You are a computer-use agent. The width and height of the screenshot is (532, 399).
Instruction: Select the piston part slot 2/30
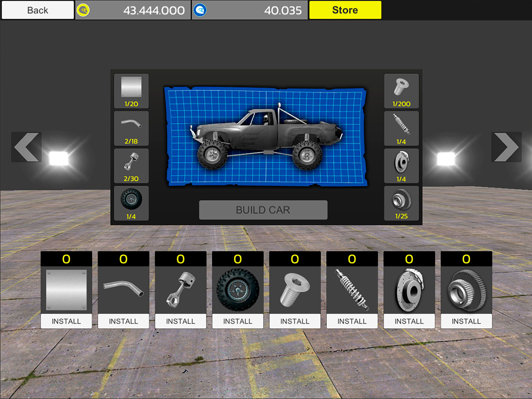pos(131,166)
